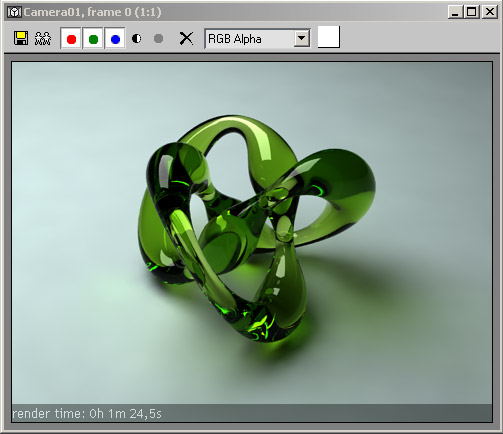
Task: Toggle the green channel display
Action: click(x=93, y=39)
